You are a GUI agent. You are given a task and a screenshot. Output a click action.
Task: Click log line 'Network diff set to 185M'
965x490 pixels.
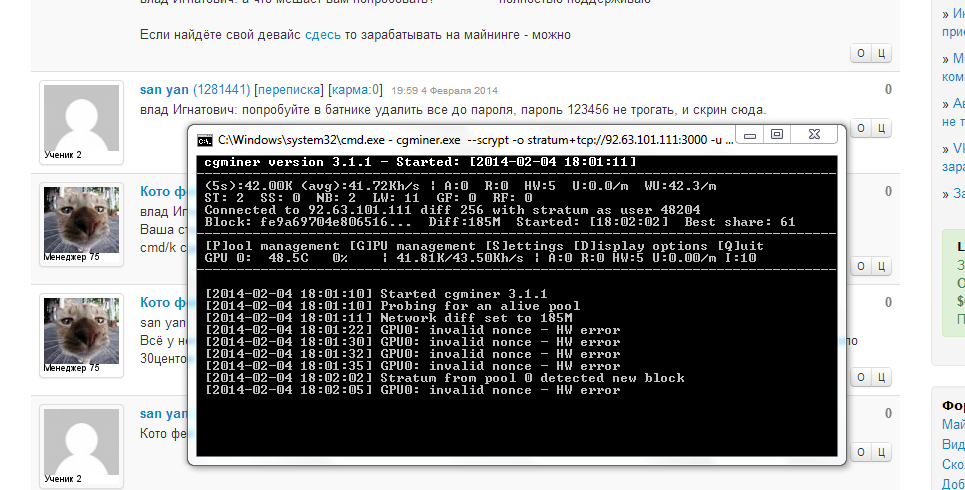click(388, 318)
